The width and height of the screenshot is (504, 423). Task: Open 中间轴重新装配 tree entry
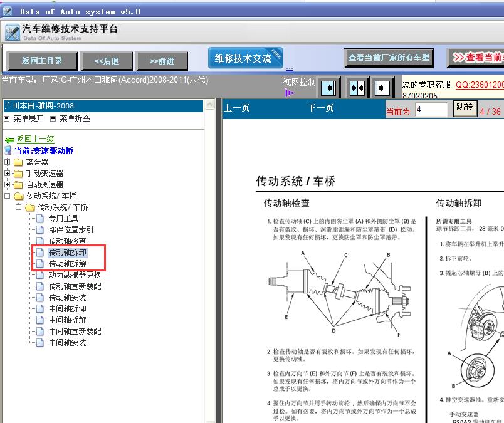75,331
